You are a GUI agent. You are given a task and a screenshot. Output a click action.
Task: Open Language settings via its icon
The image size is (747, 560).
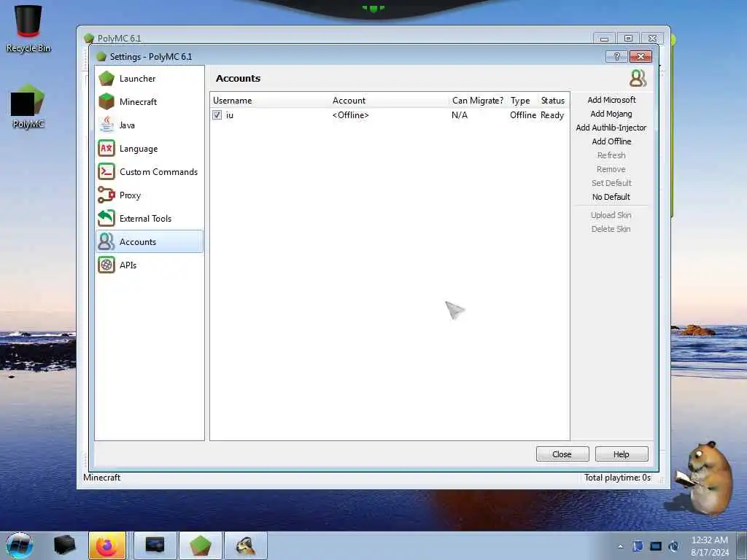pyautogui.click(x=107, y=148)
